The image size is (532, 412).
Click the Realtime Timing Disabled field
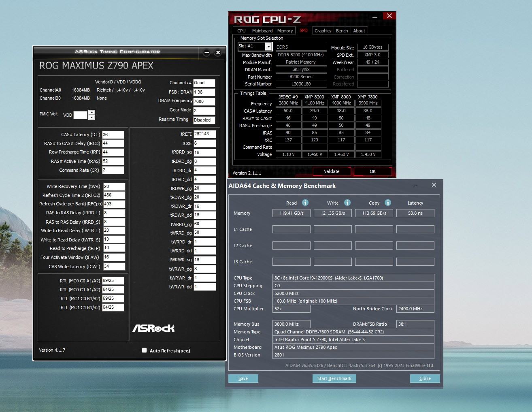[x=204, y=120]
